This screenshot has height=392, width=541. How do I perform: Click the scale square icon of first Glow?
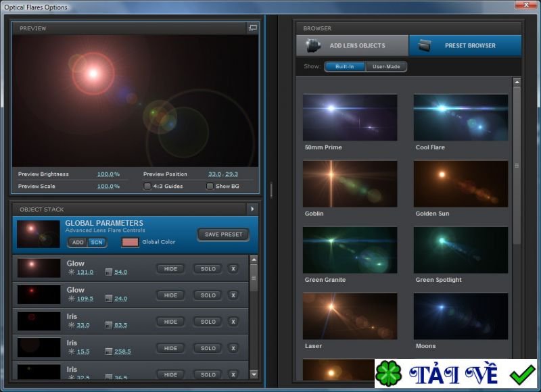coord(109,272)
